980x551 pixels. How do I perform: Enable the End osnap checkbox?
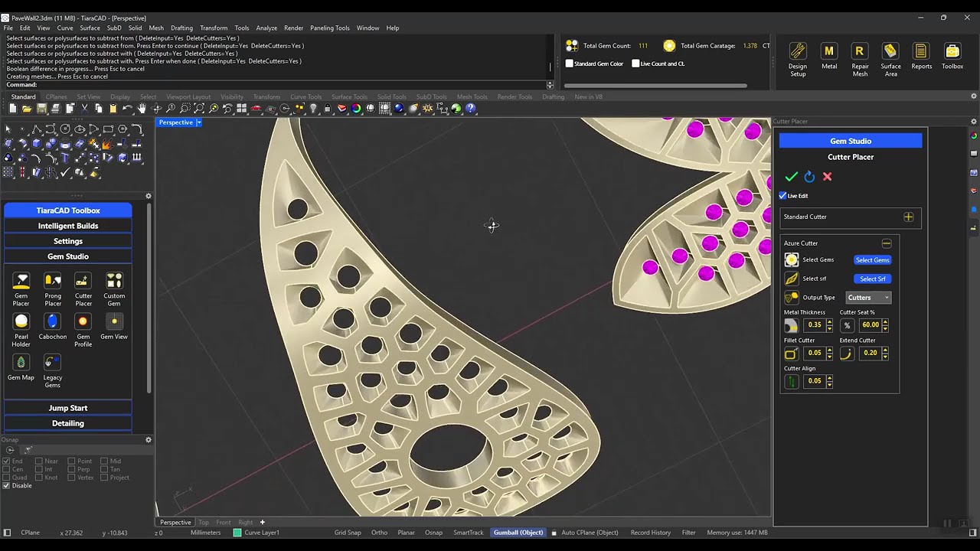[7, 461]
